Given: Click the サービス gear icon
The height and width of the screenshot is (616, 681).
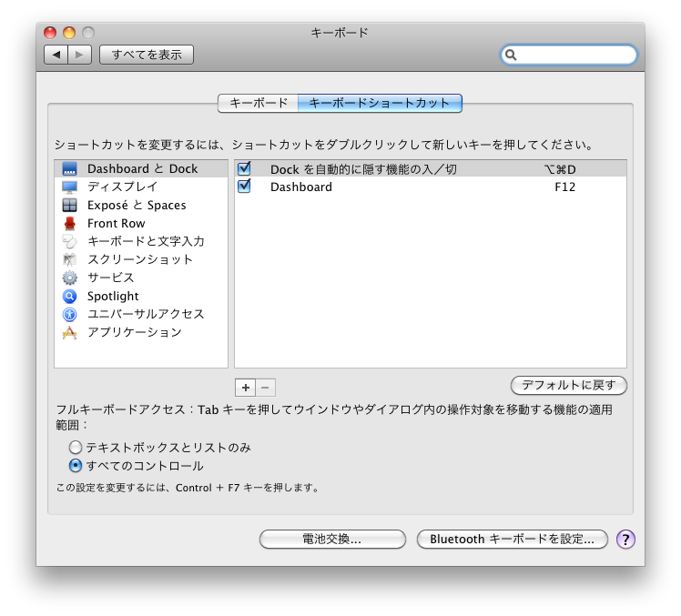Looking at the screenshot, I should point(69,278).
